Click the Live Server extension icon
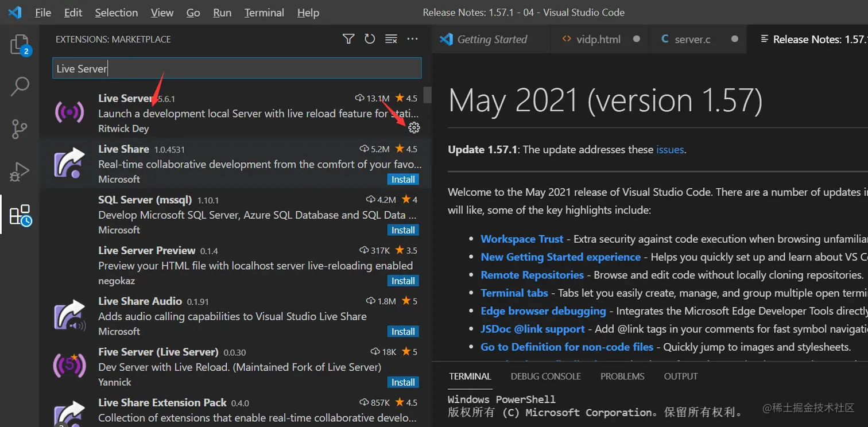The image size is (868, 427). coord(69,112)
